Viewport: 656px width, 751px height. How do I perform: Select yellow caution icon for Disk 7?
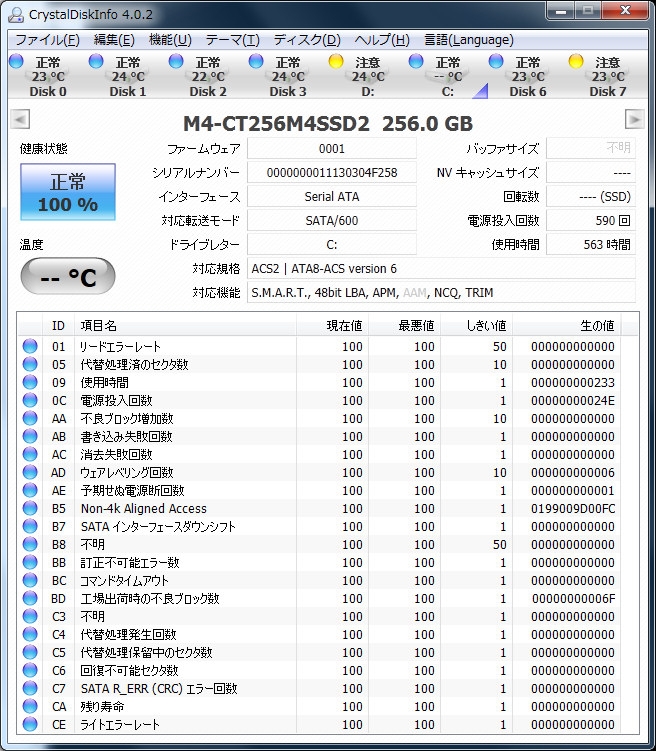click(x=576, y=61)
